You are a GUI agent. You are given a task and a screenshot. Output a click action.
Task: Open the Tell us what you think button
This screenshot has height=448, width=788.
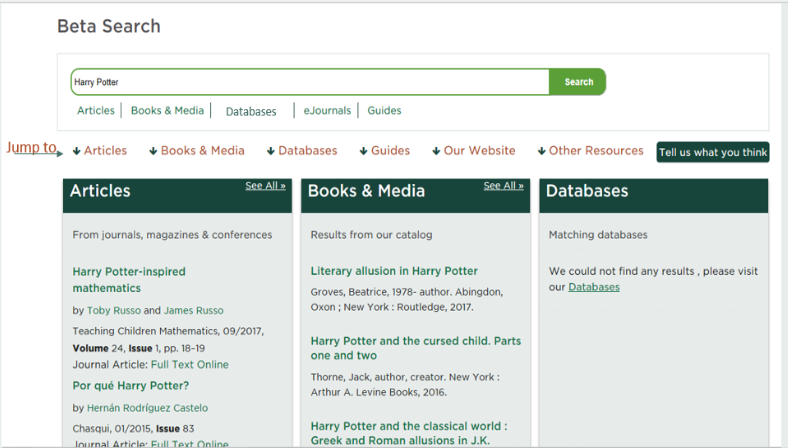point(713,152)
